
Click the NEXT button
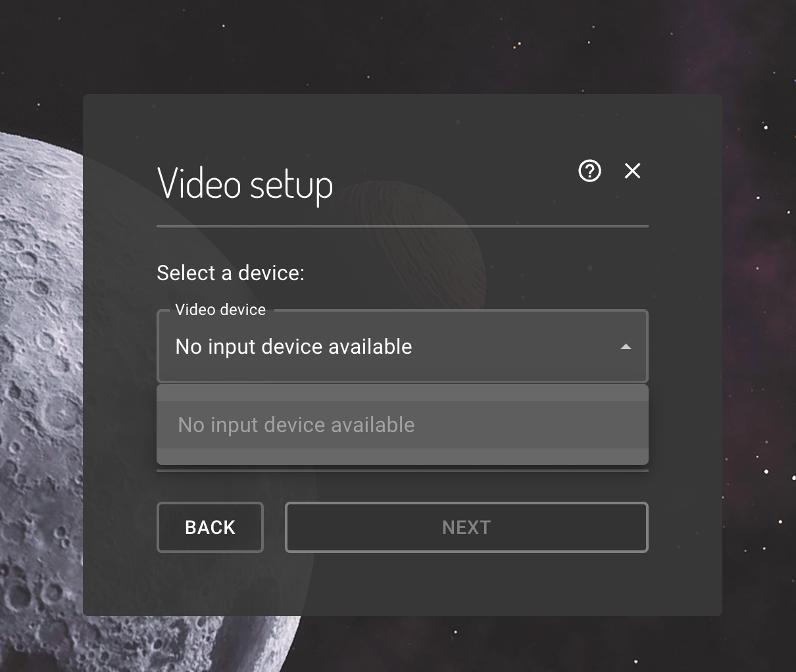466,527
